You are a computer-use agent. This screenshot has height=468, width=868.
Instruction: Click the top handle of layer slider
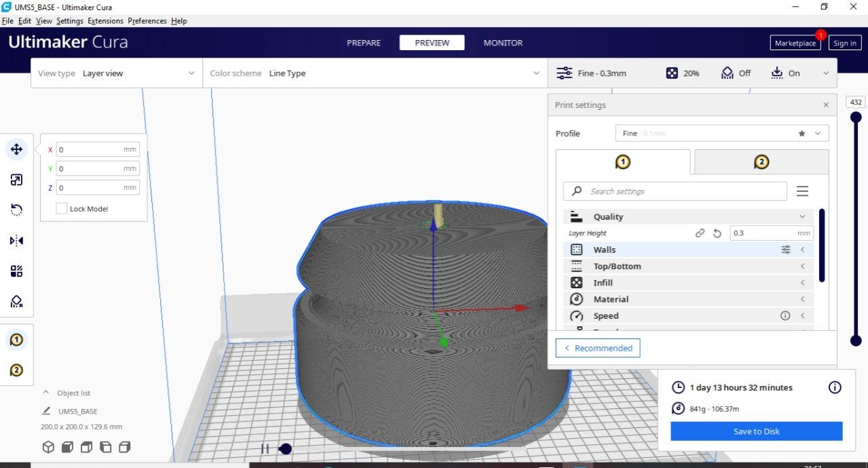(x=856, y=117)
